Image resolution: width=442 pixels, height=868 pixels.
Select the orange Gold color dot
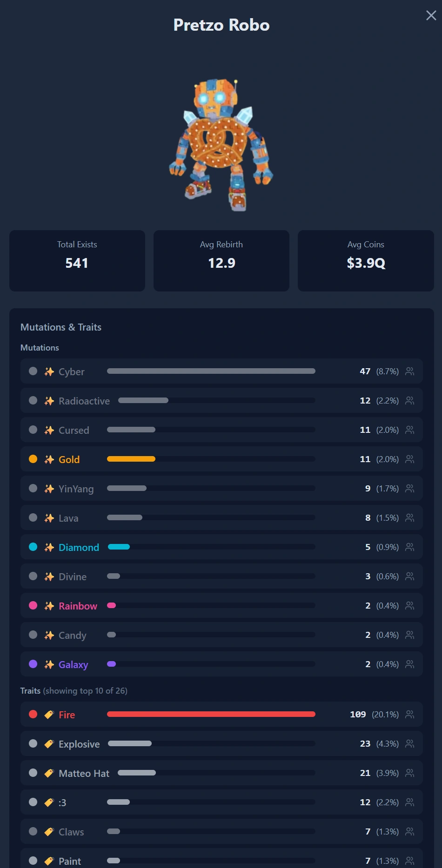pos(33,459)
